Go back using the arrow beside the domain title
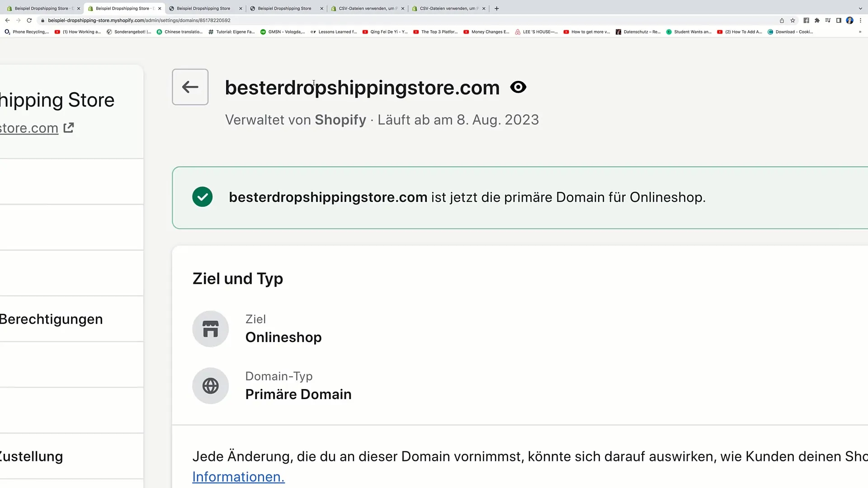 point(190,87)
